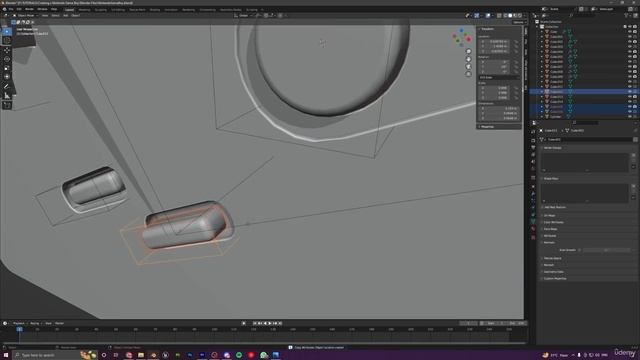640x360 pixels.
Task: Switch viewport to solid shading
Action: point(510,16)
